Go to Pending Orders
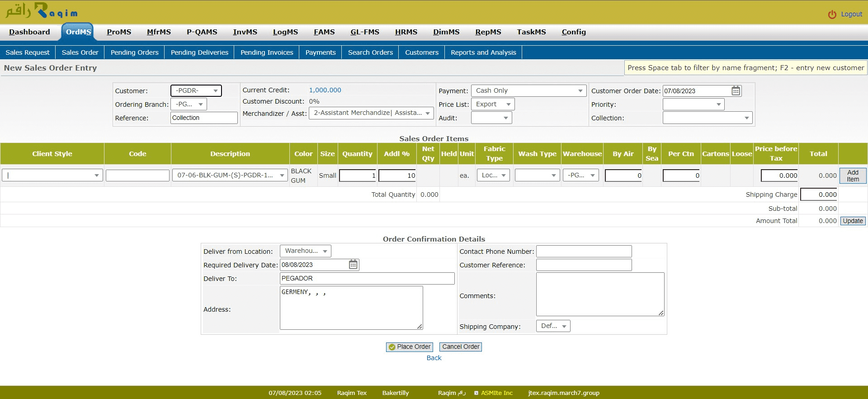 click(135, 52)
